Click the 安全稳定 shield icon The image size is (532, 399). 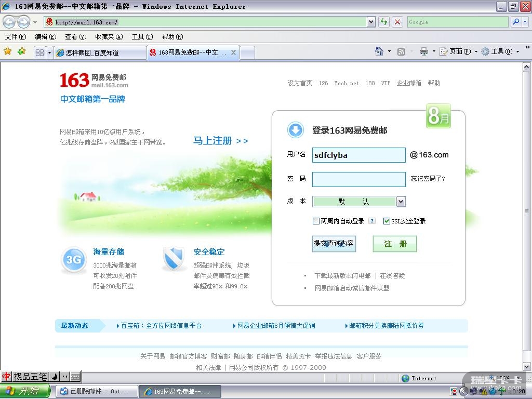174,259
